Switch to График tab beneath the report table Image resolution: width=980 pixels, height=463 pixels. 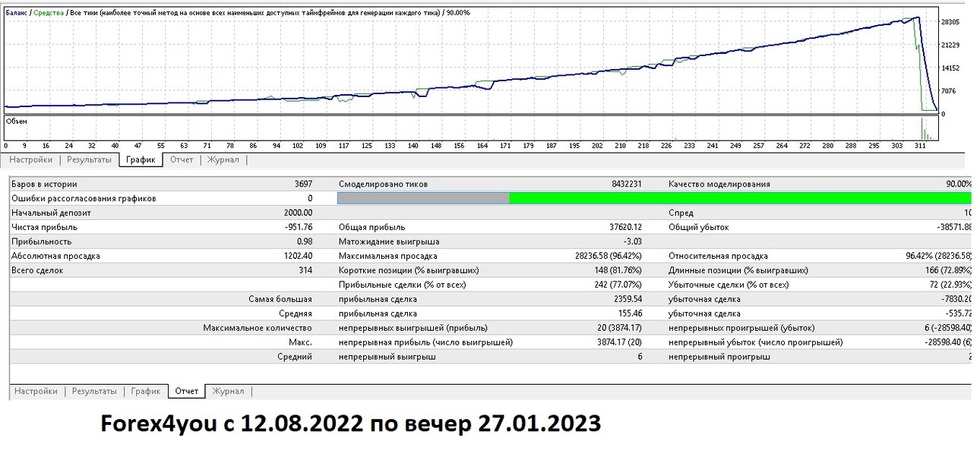click(x=146, y=392)
